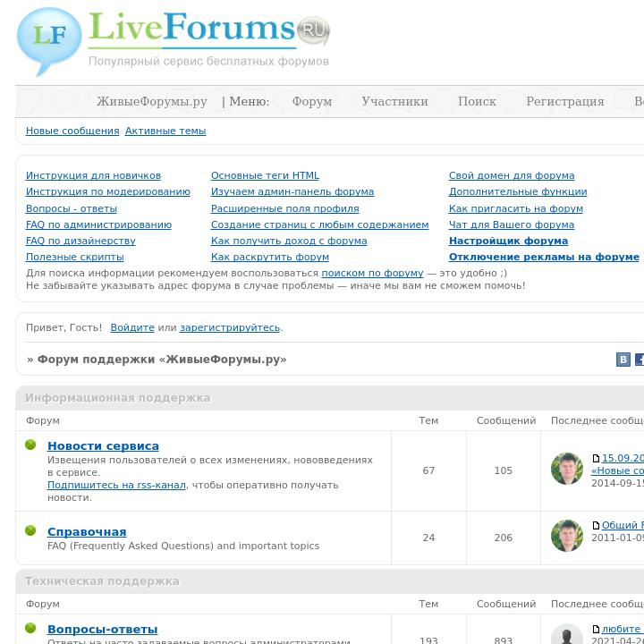This screenshot has width=644, height=644.
Task: Click green status dot beside Новости сервиса
Action: click(x=30, y=445)
